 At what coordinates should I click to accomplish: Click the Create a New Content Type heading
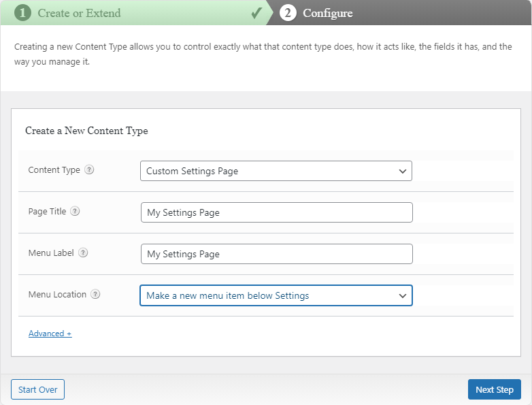86,131
